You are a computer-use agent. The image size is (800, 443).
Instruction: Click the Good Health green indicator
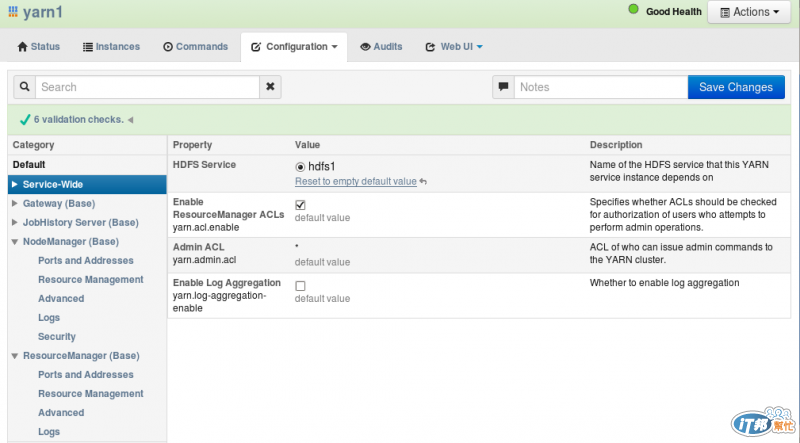pos(633,10)
